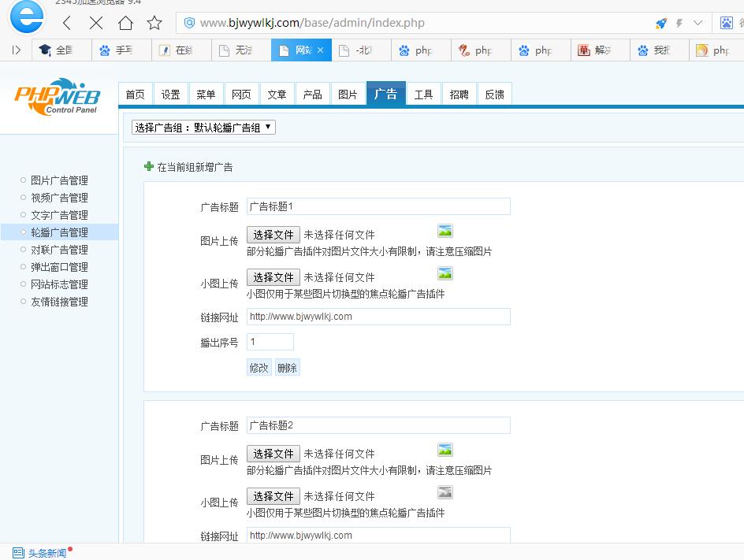Image resolution: width=744 pixels, height=560 pixels.
Task: Click the green plus 新增广告 icon
Action: [x=149, y=166]
